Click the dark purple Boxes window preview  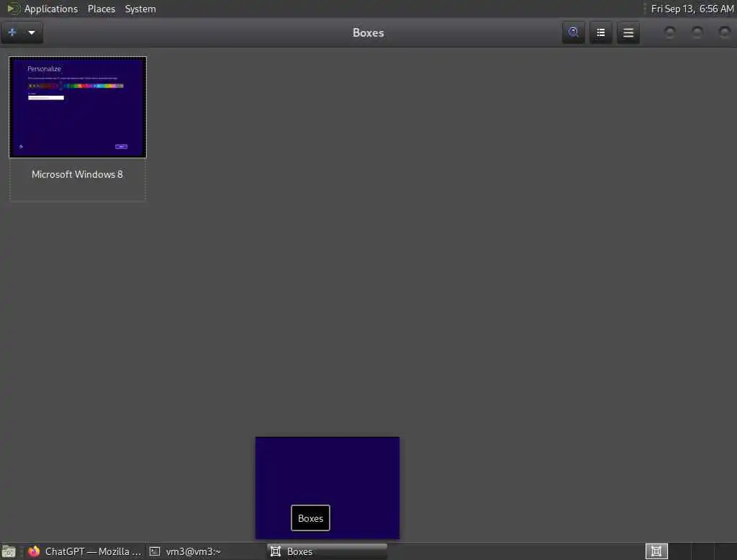click(x=327, y=487)
